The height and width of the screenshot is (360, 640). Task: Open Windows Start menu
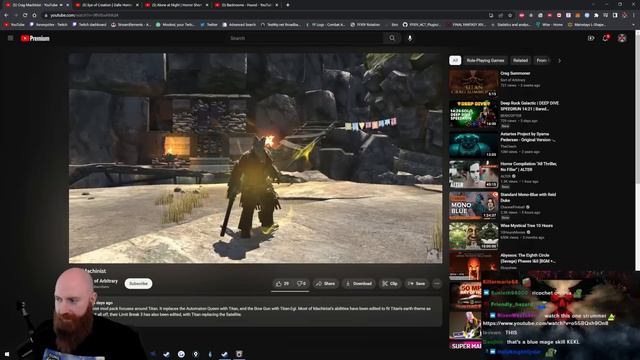(7, 354)
